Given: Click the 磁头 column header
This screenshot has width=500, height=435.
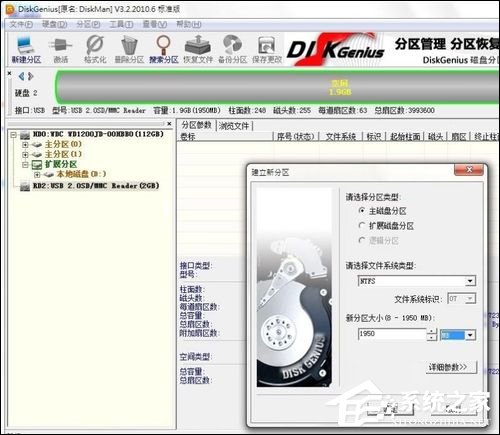Looking at the screenshot, I should [x=436, y=137].
